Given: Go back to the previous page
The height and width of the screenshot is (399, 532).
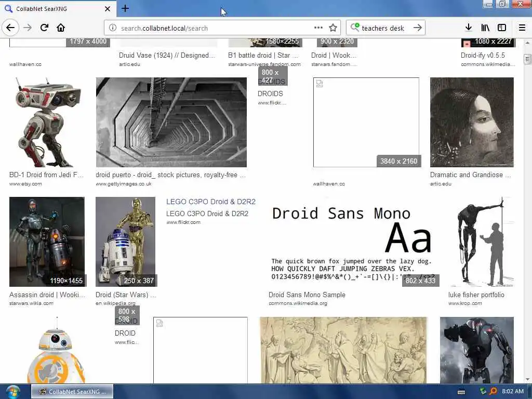Looking at the screenshot, I should point(10,28).
